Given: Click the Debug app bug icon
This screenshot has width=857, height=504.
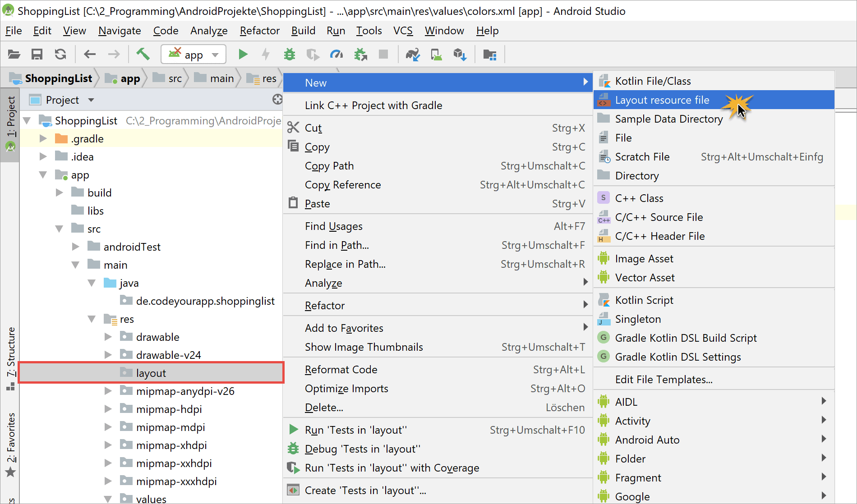Looking at the screenshot, I should click(x=289, y=55).
